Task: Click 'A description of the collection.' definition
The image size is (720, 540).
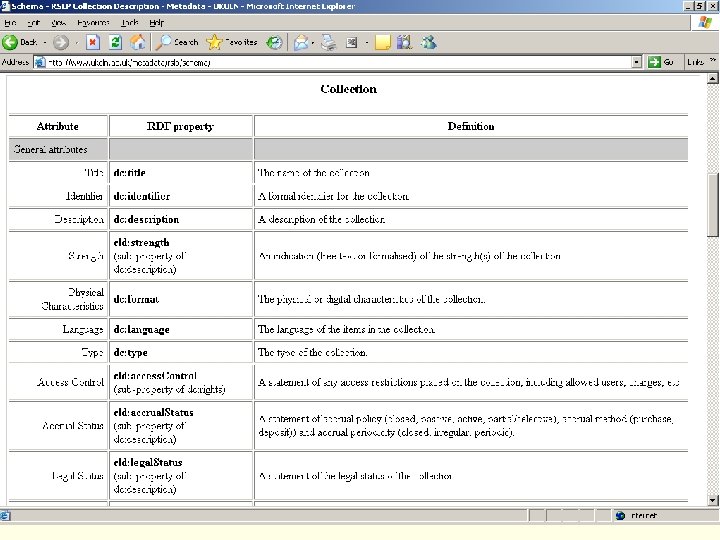Action: click(321, 219)
